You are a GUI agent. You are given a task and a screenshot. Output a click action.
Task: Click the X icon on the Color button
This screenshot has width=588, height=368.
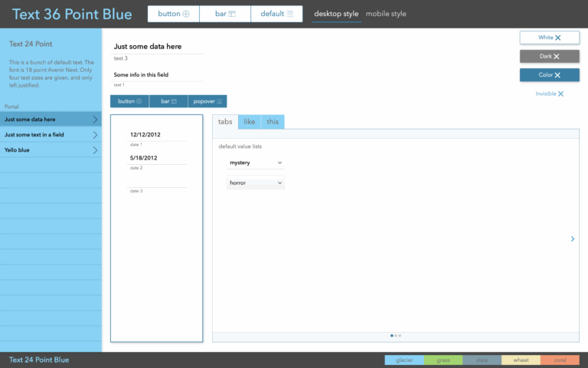(557, 75)
